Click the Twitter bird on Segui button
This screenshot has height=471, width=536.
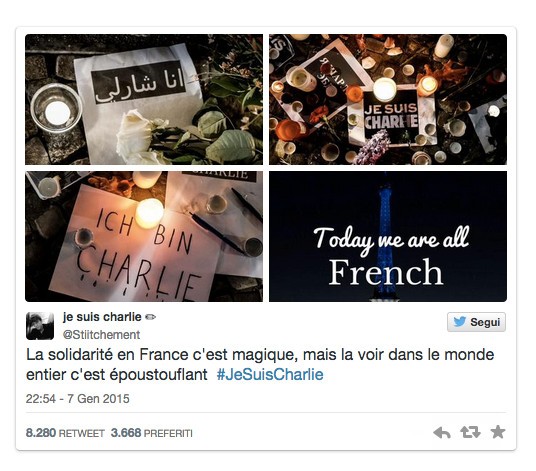click(459, 322)
